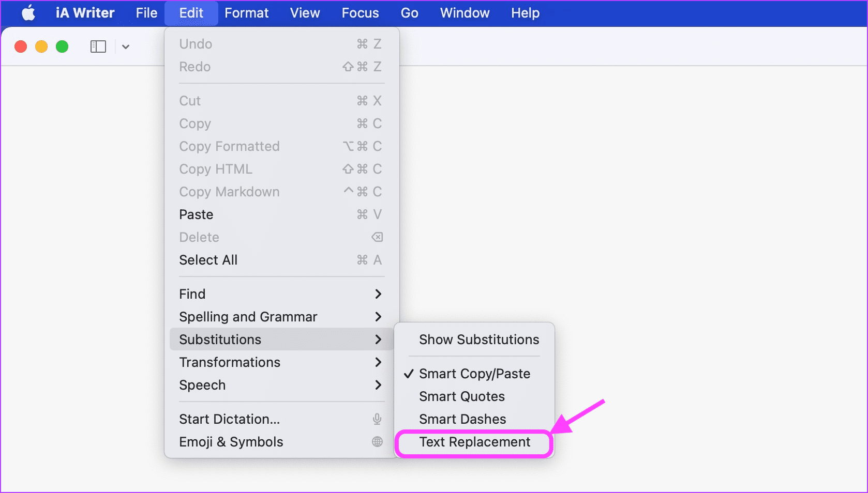Open the Focus menu
Viewport: 868px width, 493px height.
(360, 13)
